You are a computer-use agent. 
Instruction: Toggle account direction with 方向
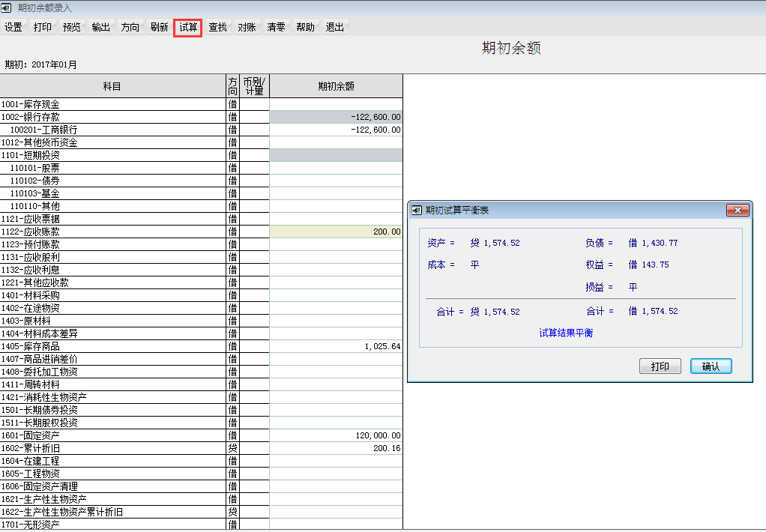[x=130, y=28]
